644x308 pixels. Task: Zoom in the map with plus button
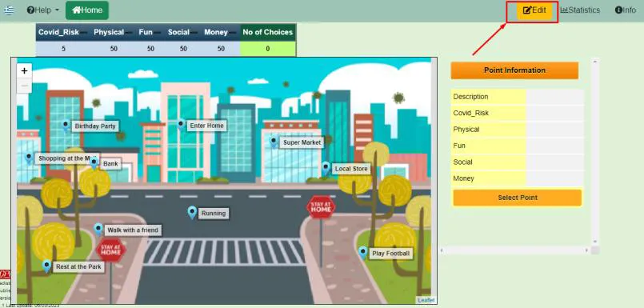pyautogui.click(x=24, y=71)
